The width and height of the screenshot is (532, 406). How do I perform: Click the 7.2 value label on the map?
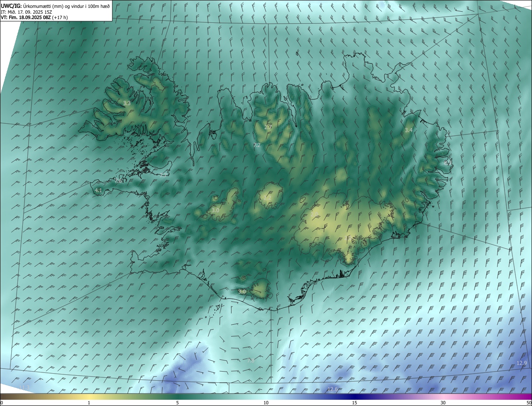[x=257, y=145]
